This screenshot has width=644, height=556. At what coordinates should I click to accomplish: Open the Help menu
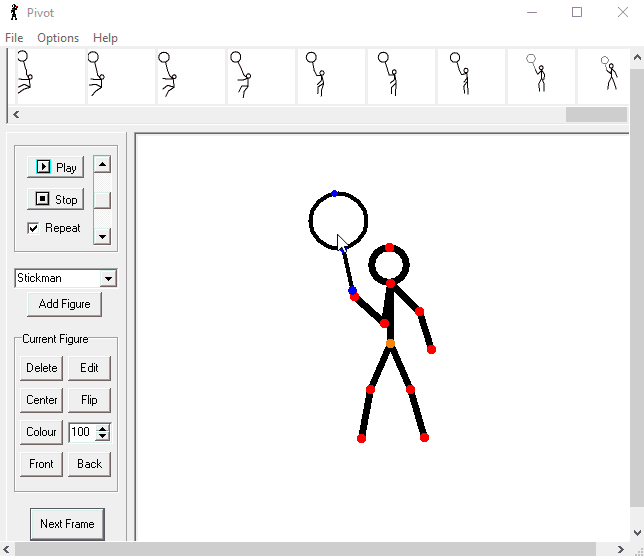click(105, 38)
